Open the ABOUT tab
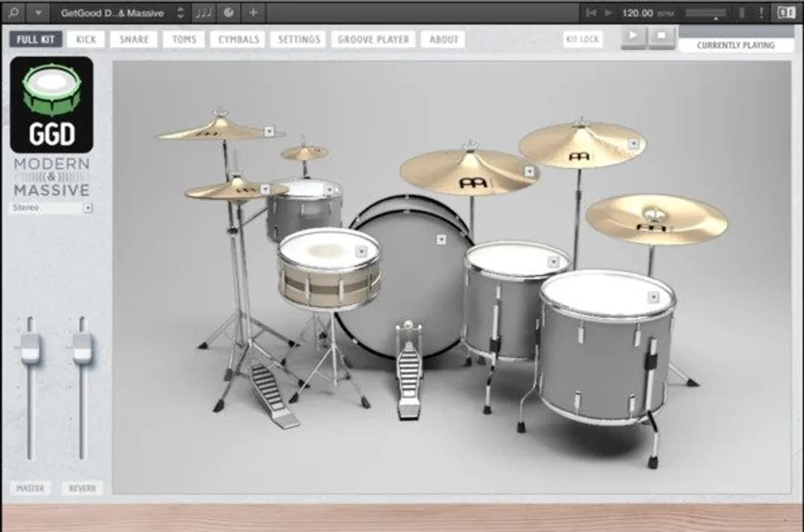This screenshot has width=804, height=532. [444, 39]
